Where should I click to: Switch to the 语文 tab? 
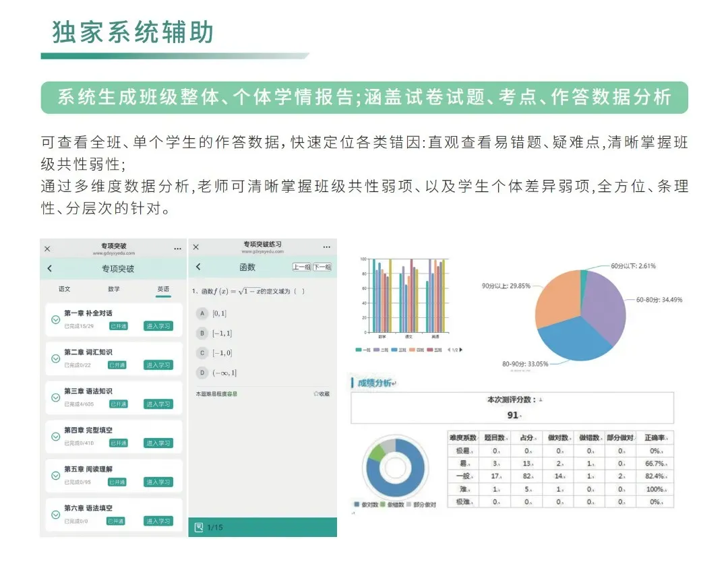tap(65, 288)
